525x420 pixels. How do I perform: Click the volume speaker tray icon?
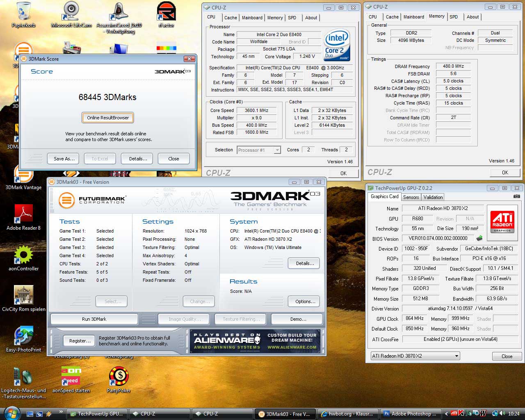tap(503, 413)
